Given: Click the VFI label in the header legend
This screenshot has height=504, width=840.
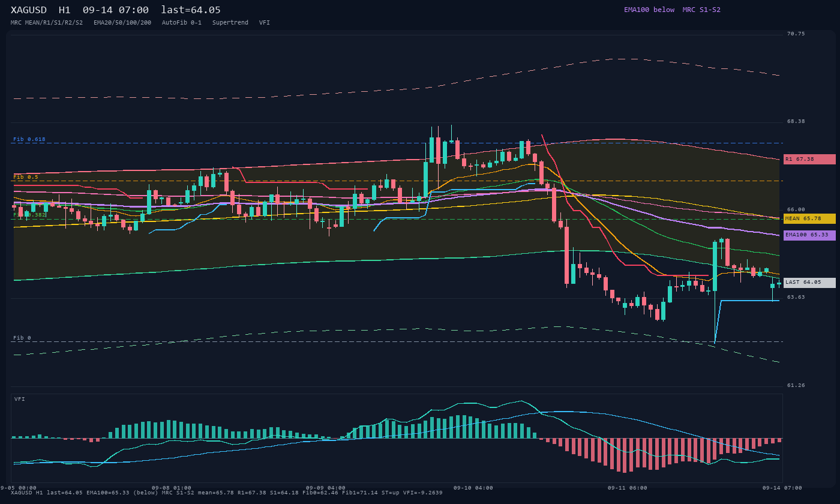Looking at the screenshot, I should (265, 23).
